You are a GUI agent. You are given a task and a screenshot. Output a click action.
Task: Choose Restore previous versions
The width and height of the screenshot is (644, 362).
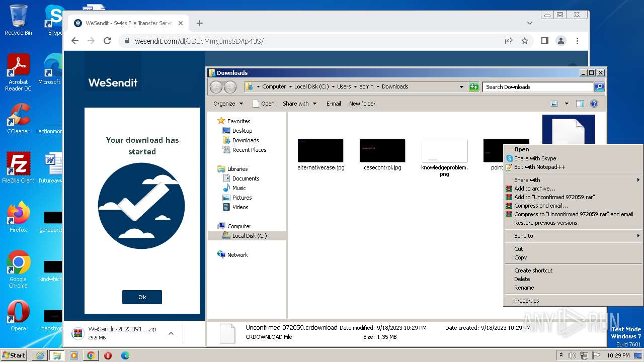tap(574, 223)
